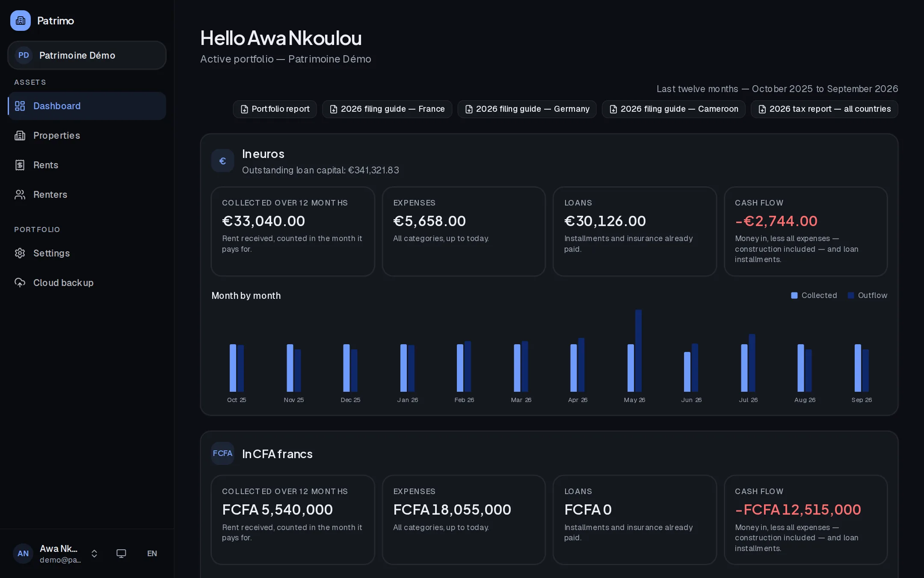
Task: Click the file icon for Germany guide
Action: (x=469, y=109)
